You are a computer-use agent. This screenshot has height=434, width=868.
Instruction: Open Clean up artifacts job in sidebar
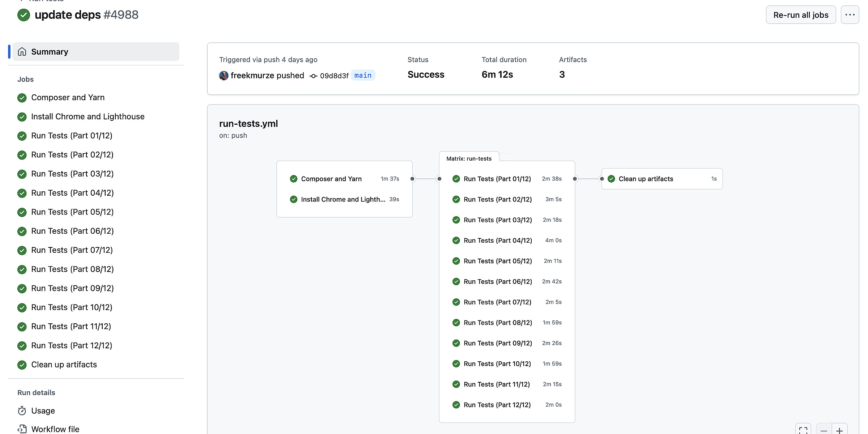64,365
